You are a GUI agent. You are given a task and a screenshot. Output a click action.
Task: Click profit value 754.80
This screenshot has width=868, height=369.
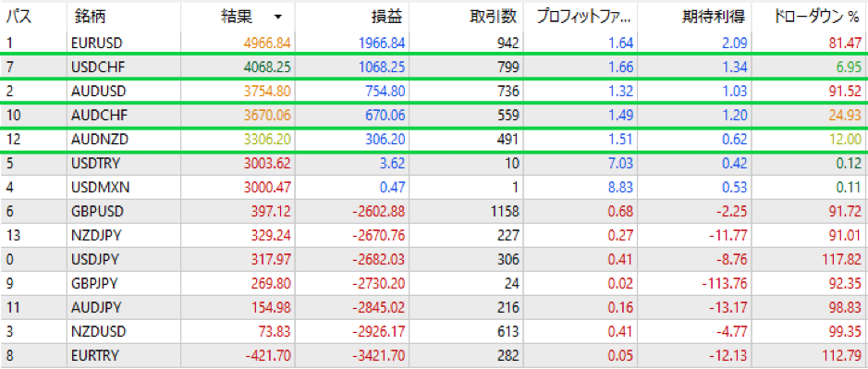click(x=386, y=92)
